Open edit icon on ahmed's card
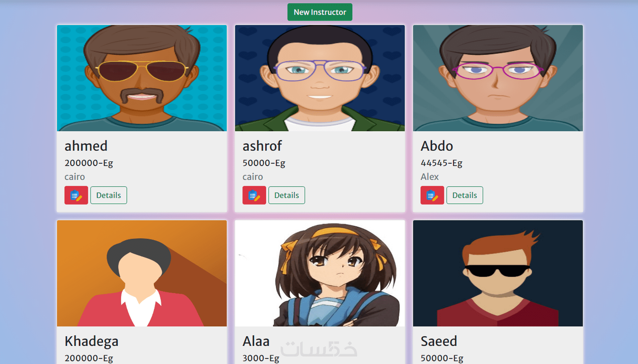The width and height of the screenshot is (638, 364). point(76,195)
